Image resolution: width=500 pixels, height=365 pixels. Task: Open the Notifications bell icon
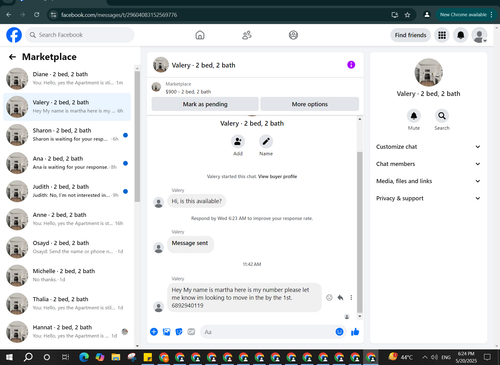461,35
